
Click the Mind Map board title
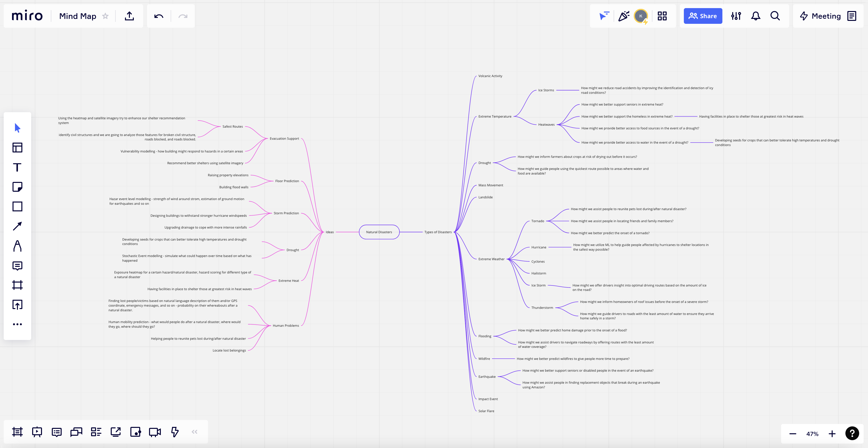(x=78, y=16)
